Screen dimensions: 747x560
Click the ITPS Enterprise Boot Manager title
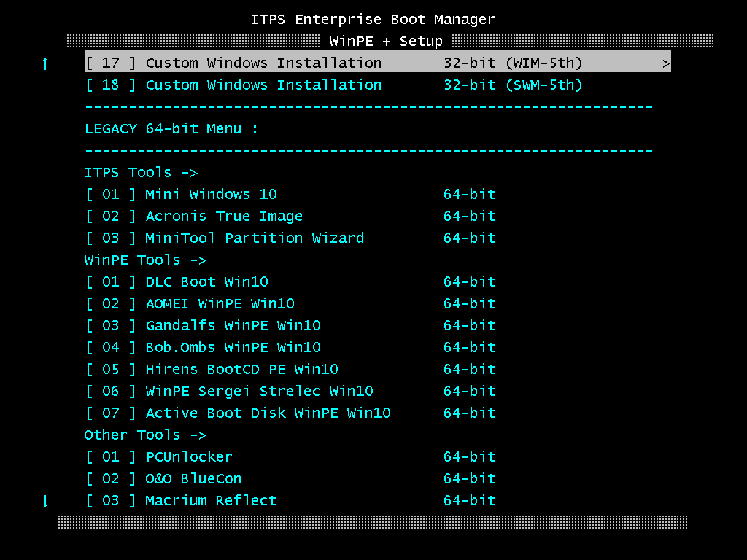pyautogui.click(x=373, y=20)
